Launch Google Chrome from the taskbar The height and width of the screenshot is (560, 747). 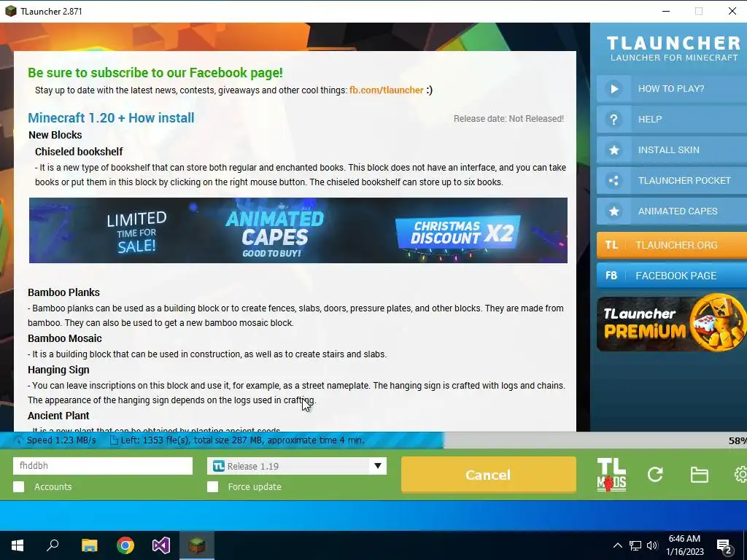click(x=125, y=545)
